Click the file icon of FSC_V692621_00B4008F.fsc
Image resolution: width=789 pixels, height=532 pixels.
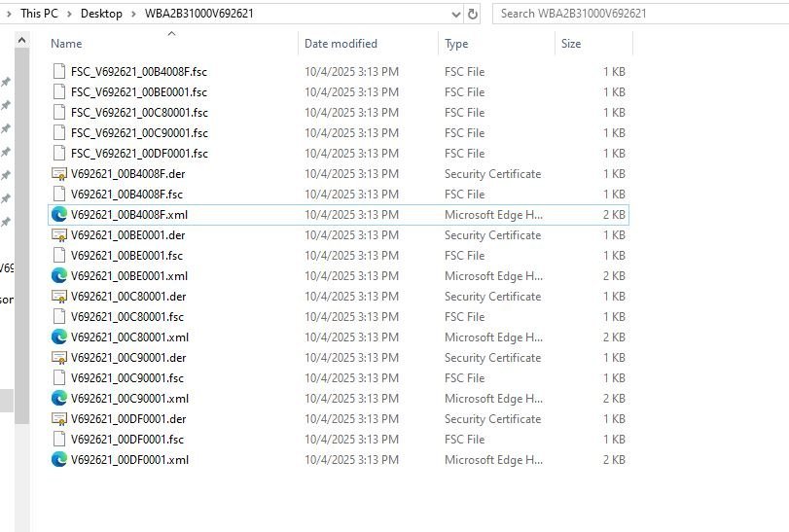(x=59, y=72)
